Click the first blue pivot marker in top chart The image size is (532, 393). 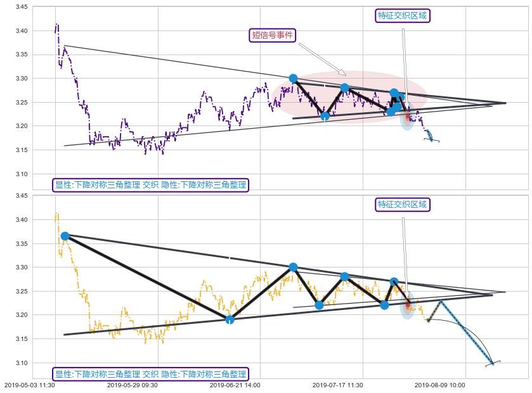coord(293,78)
